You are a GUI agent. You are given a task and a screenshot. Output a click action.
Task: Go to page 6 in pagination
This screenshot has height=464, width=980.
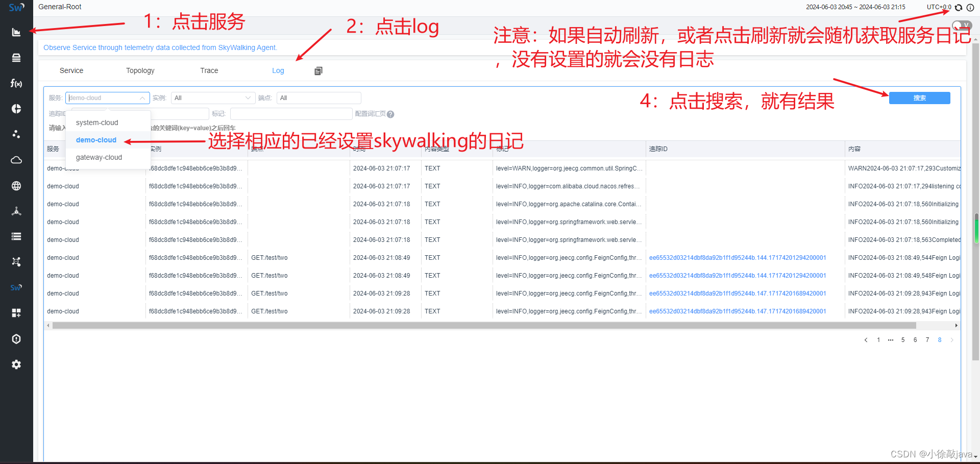tap(915, 340)
